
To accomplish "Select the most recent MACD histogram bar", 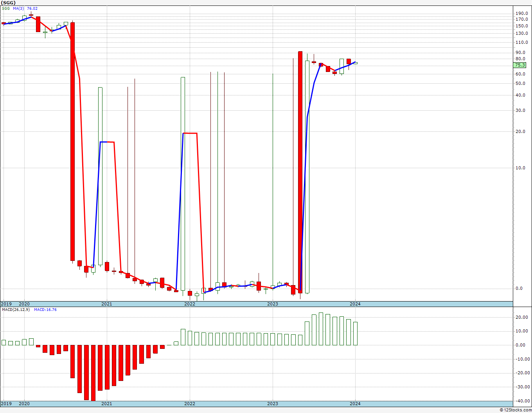I will (x=355, y=333).
